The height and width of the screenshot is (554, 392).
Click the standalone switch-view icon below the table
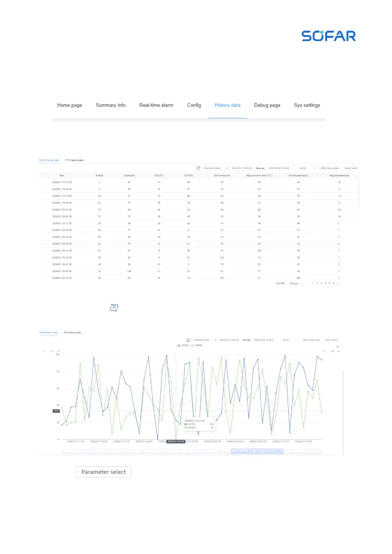pyautogui.click(x=114, y=308)
